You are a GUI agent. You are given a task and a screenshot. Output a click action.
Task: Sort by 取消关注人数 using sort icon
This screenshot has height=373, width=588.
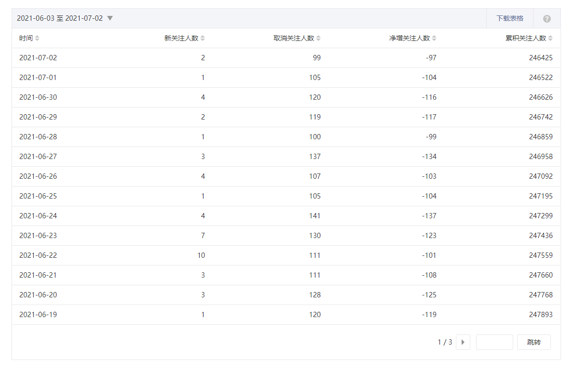click(x=318, y=39)
